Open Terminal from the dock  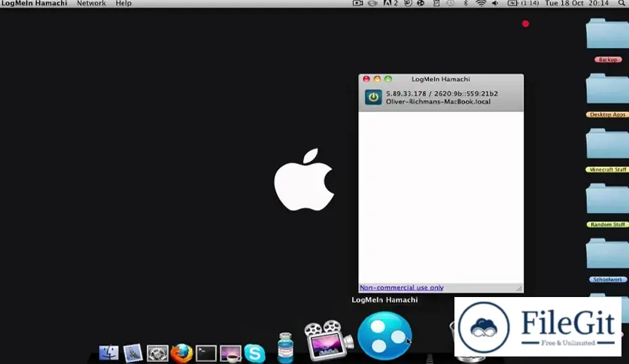pos(206,353)
